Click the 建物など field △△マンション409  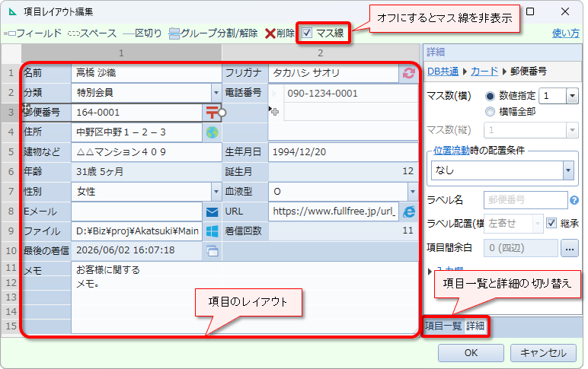click(146, 151)
